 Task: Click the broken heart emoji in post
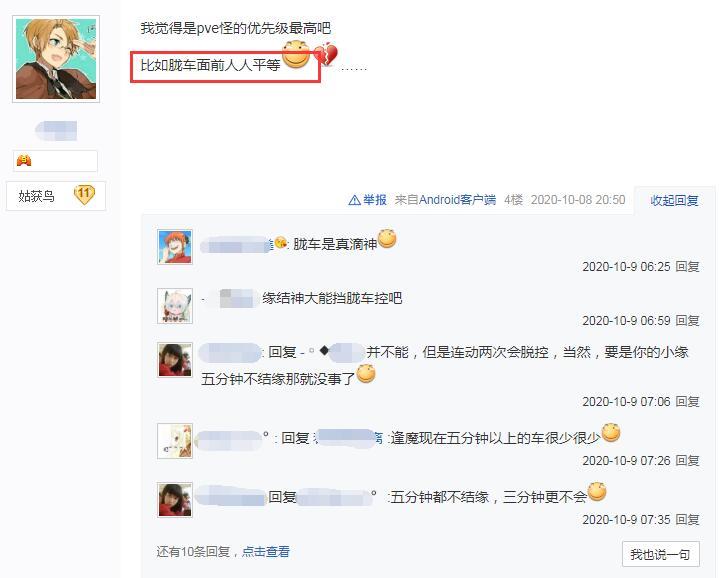326,55
